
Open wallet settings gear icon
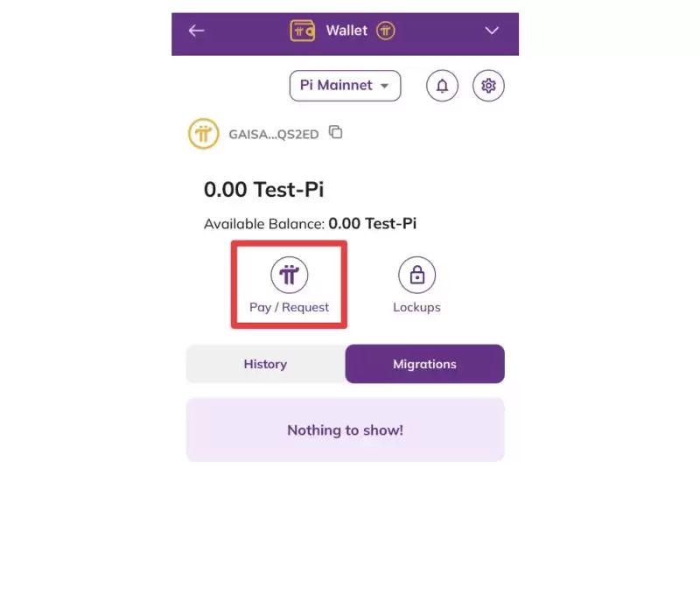point(489,86)
